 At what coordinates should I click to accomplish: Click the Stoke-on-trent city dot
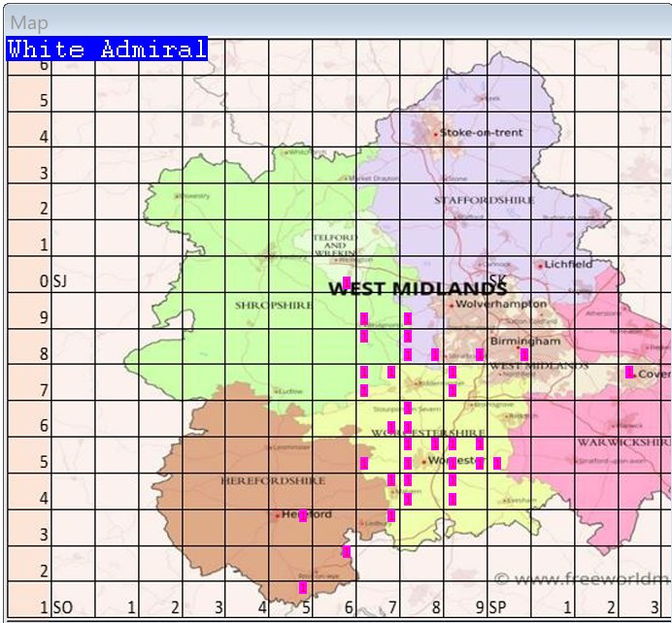pyautogui.click(x=435, y=133)
